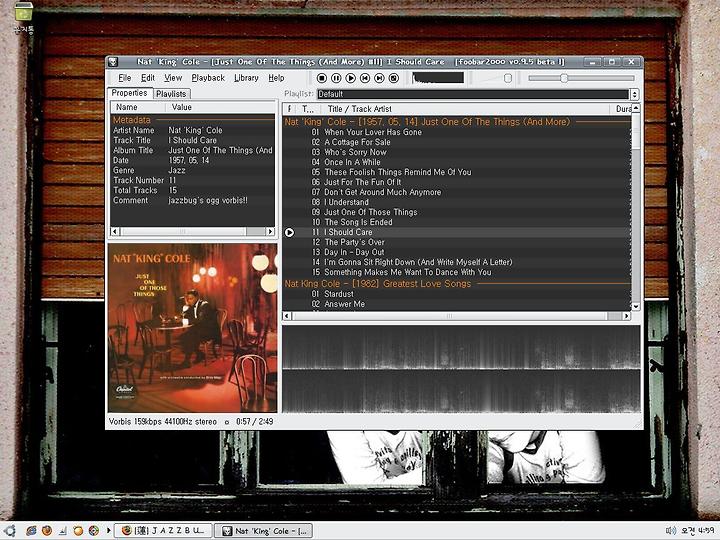Sort by Title / Track Artist column header
Screen dimensions: 720x540
468,109
